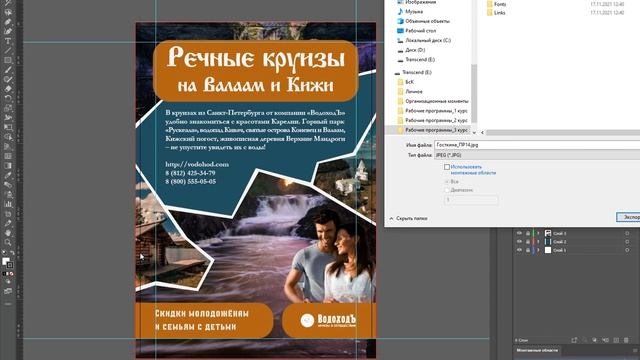The width and height of the screenshot is (640, 360).
Task: Reset to default fill and stroke
Action: tap(4, 252)
